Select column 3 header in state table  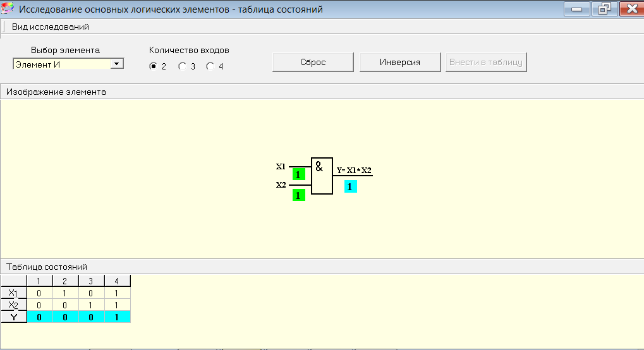[91, 281]
